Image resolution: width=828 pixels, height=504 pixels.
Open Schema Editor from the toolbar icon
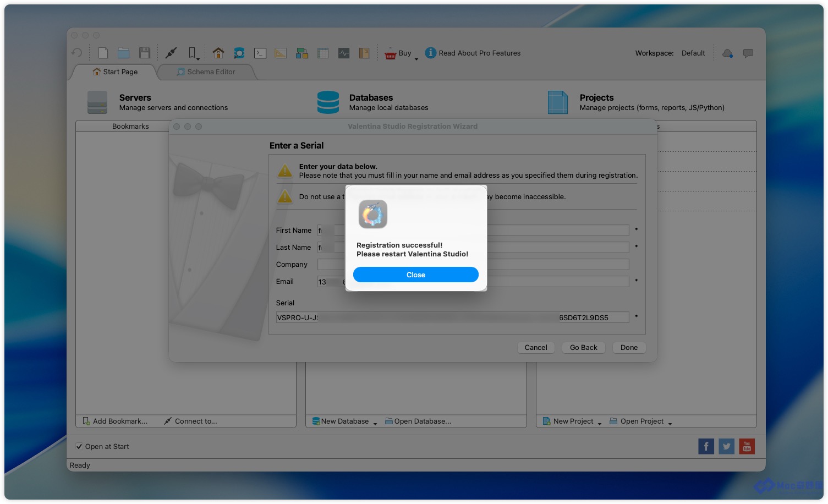tap(239, 53)
